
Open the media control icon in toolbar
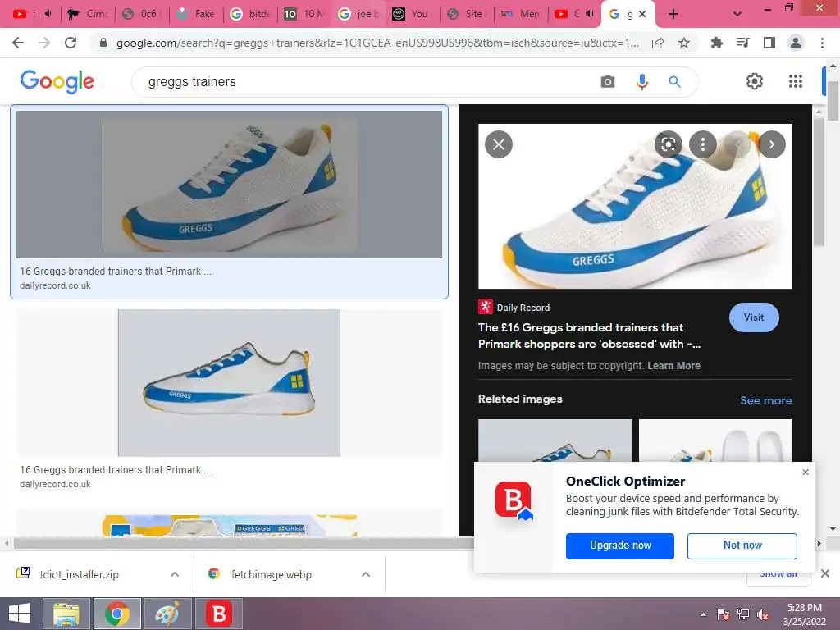point(742,43)
